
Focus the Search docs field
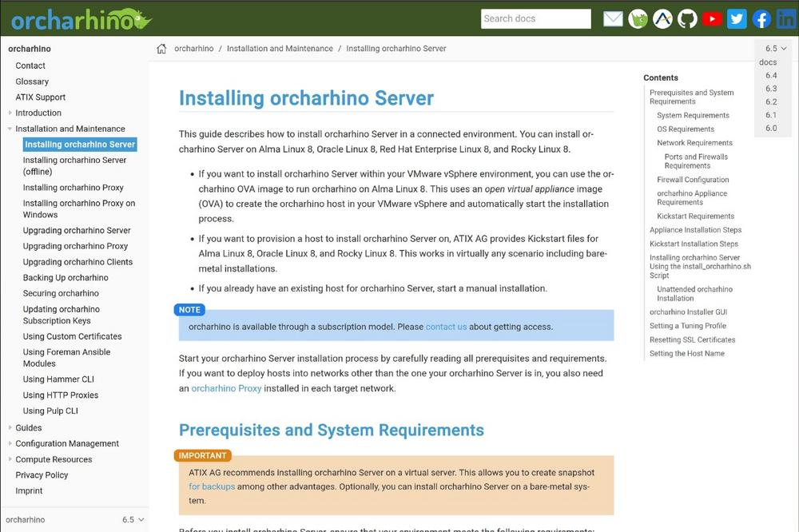coord(535,19)
